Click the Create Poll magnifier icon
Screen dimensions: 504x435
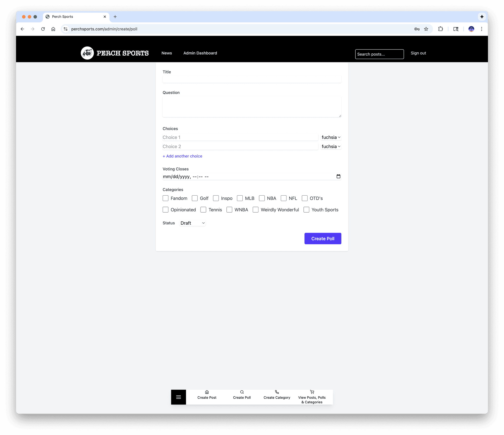[x=242, y=392]
